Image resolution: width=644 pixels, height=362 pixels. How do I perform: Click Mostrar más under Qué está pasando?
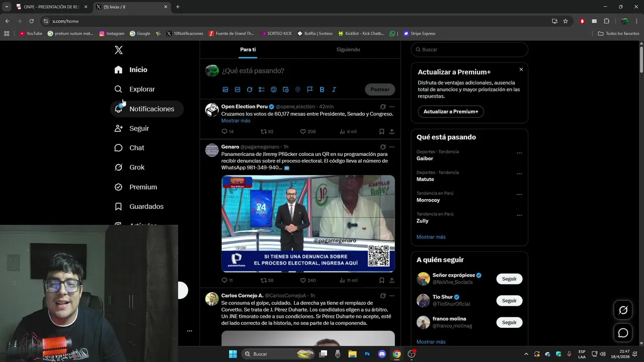(431, 237)
